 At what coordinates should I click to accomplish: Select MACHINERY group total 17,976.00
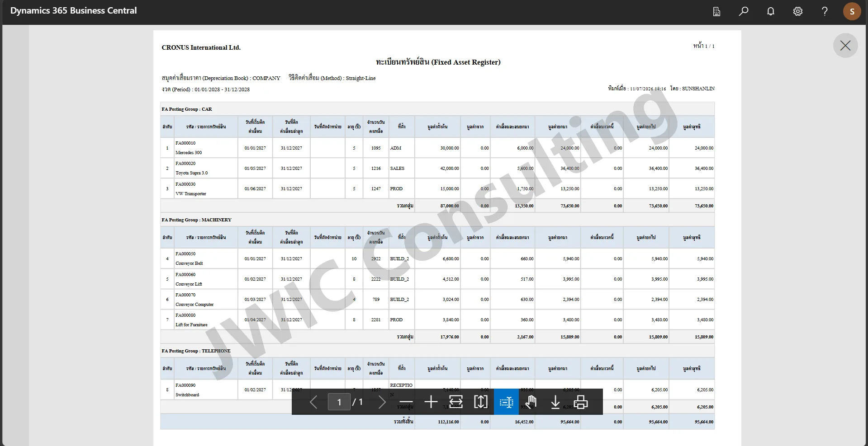coord(450,337)
